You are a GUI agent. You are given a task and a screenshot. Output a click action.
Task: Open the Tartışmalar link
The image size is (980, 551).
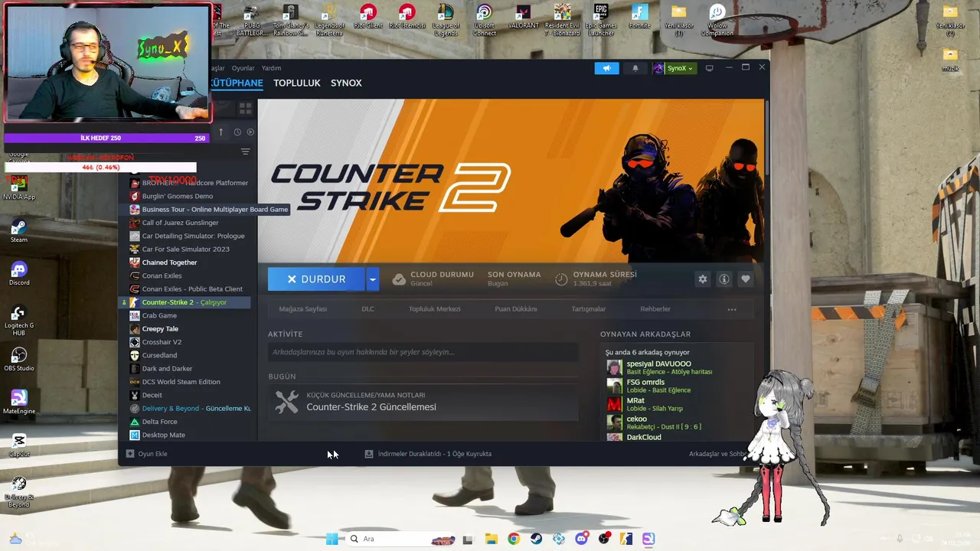pyautogui.click(x=589, y=309)
